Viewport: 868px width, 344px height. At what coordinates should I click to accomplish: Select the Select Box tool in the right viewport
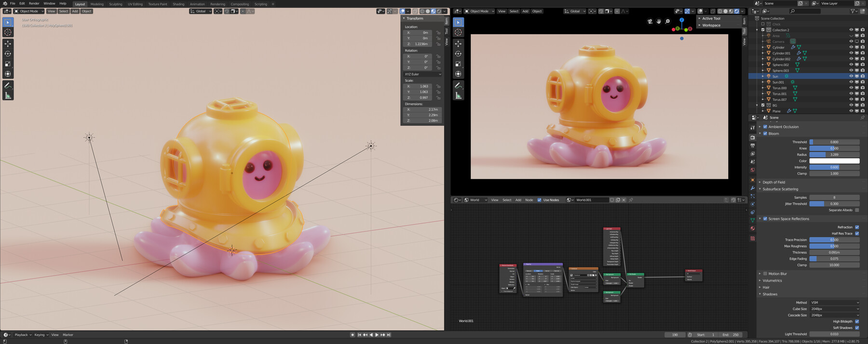pyautogui.click(x=458, y=22)
